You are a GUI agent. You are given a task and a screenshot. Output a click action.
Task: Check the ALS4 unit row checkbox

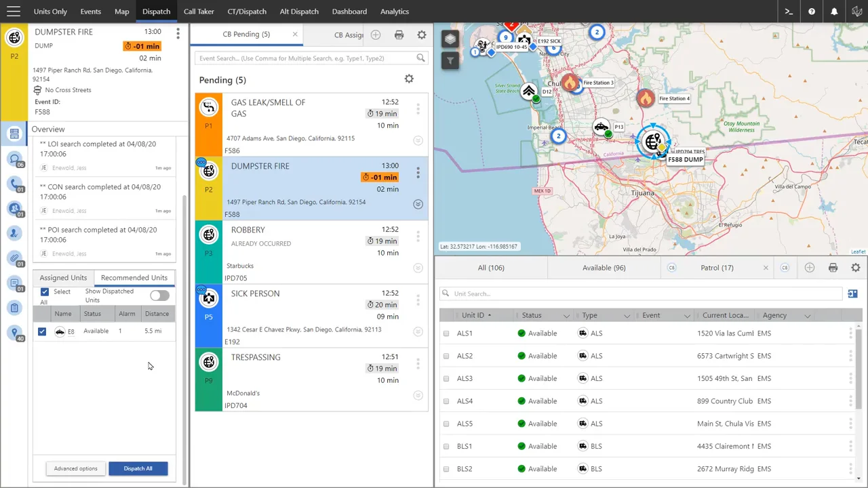[x=446, y=401]
